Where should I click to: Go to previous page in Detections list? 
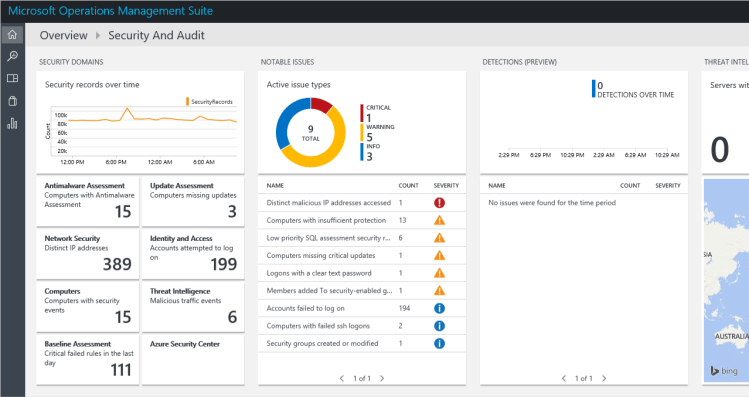(x=564, y=378)
